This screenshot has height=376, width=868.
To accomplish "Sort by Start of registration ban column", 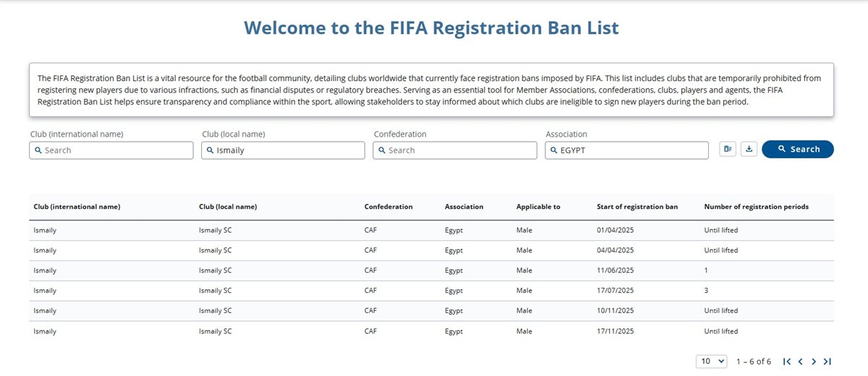I will [637, 207].
